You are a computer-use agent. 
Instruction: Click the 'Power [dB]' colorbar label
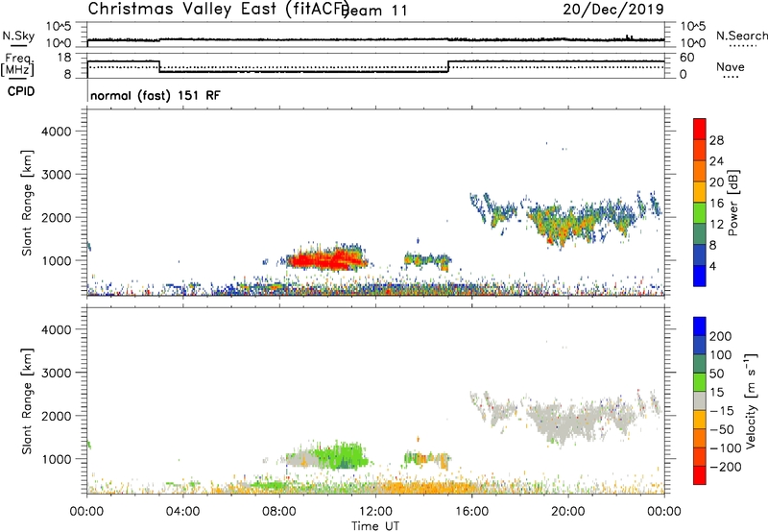732,203
